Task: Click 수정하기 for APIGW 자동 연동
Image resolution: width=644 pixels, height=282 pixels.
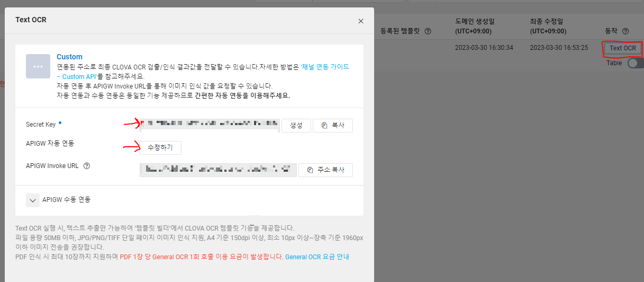Action: pyautogui.click(x=160, y=147)
